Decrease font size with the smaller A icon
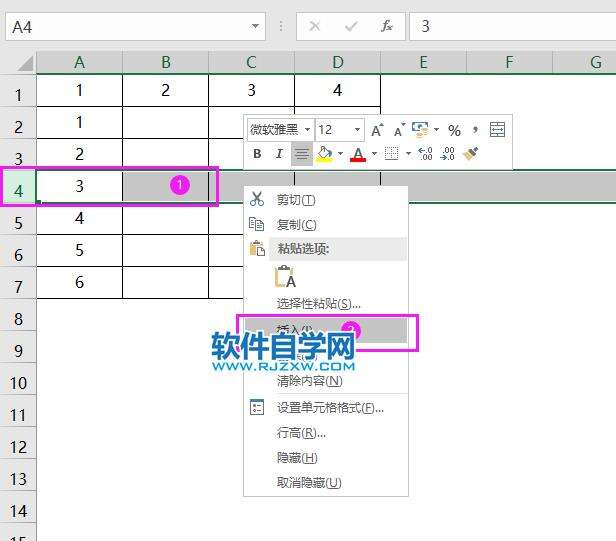 (x=399, y=130)
